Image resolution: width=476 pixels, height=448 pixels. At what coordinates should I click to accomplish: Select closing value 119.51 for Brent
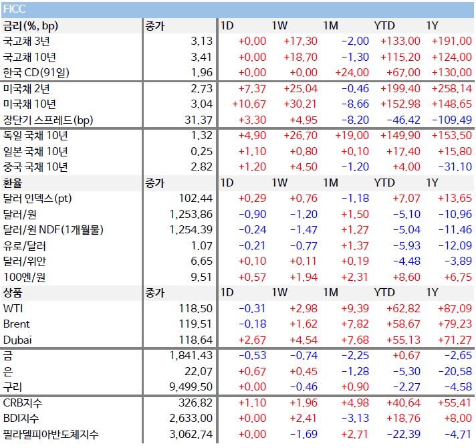coord(196,324)
